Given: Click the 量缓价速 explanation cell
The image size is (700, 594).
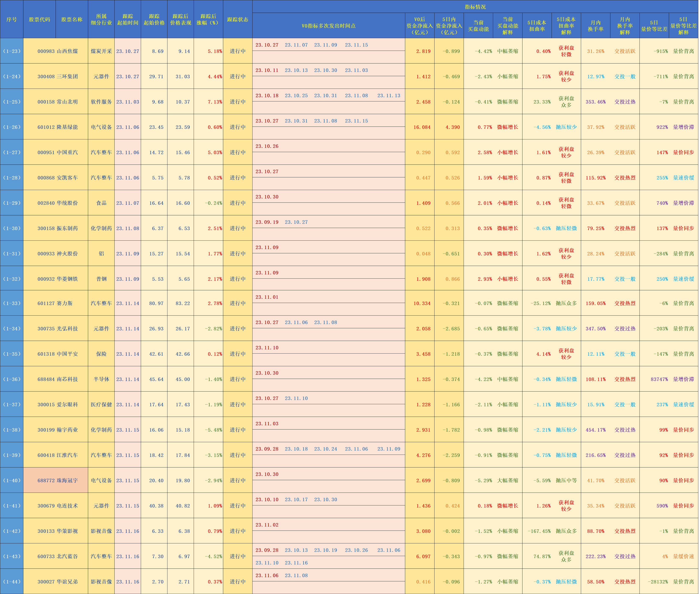Looking at the screenshot, I should pyautogui.click(x=683, y=556).
